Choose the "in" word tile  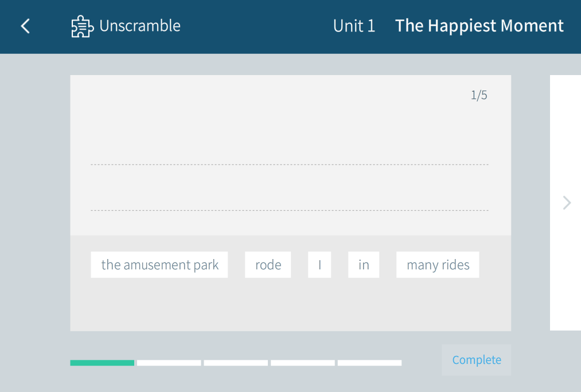(364, 265)
